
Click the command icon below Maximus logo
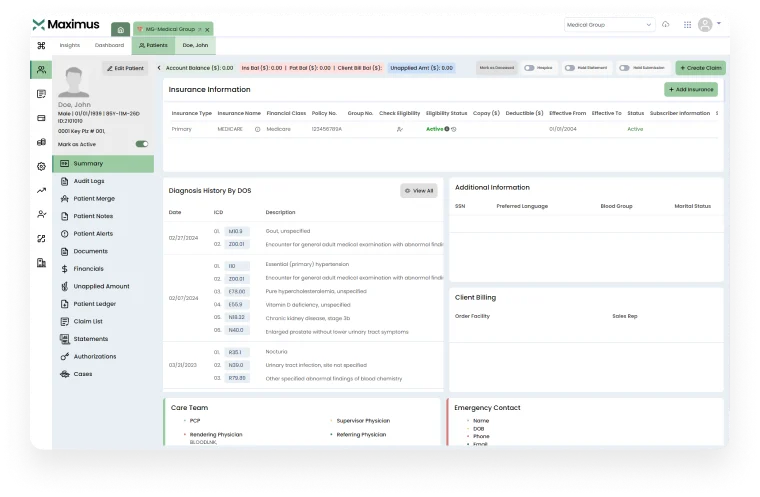click(x=41, y=45)
